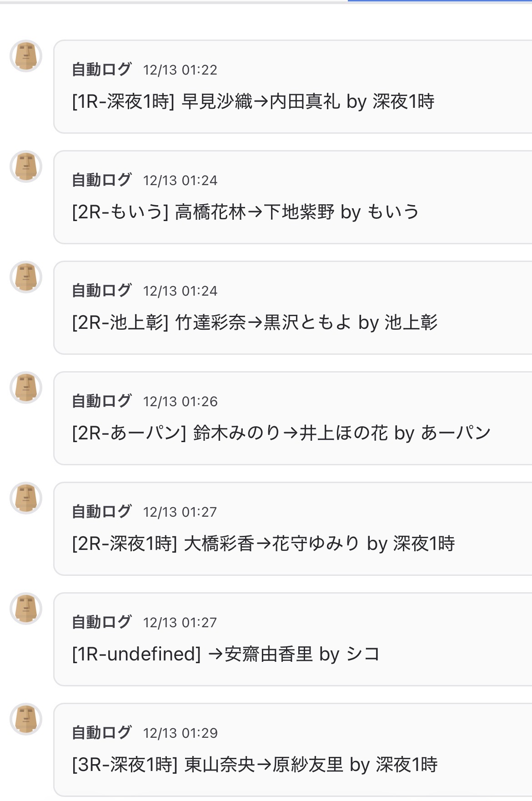
Task: Click the "[2R-深夜1時] 大橋彩香→花守ゆみり" message text
Action: (263, 544)
